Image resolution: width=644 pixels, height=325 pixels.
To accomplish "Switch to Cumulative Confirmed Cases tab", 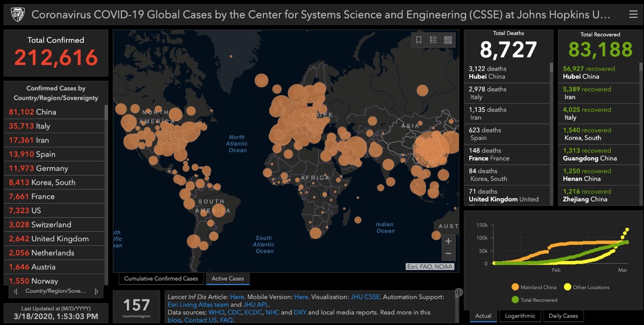I will coord(161,279).
